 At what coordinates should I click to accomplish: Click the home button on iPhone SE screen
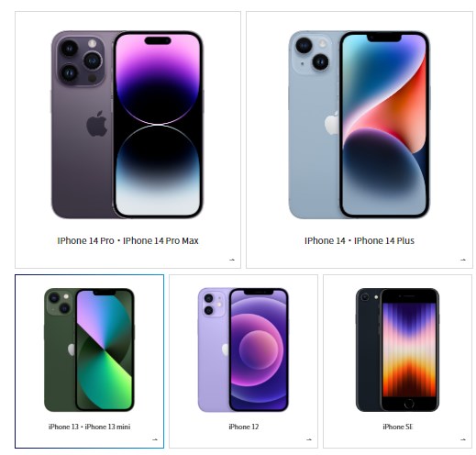409,404
